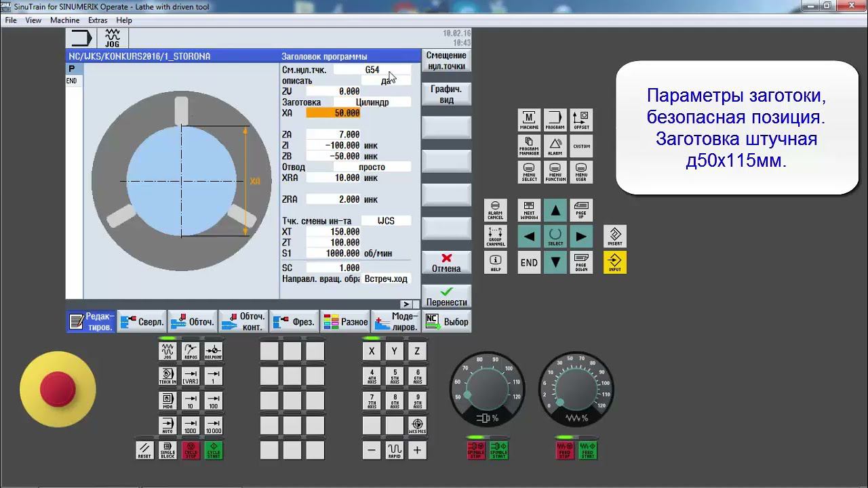Toggle the WCS MCS coordinate key
Screen dimensions: 868x488
[x=417, y=426]
